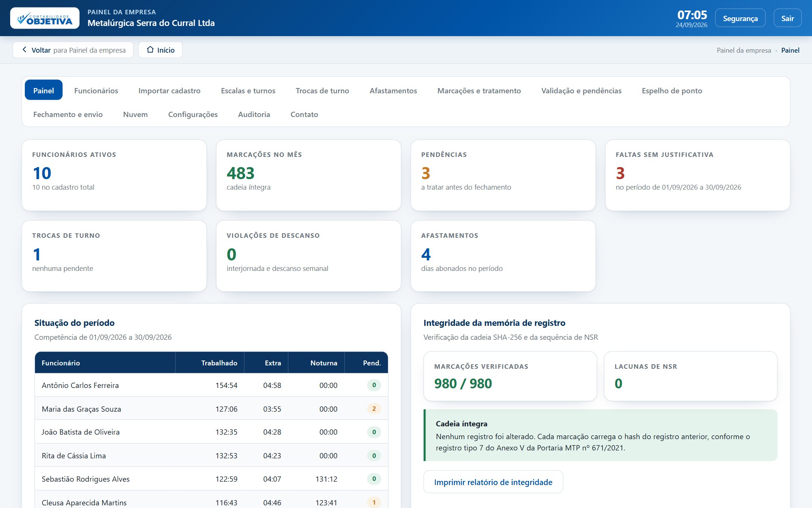Open the Segurança page
This screenshot has width=812, height=508.
[740, 18]
